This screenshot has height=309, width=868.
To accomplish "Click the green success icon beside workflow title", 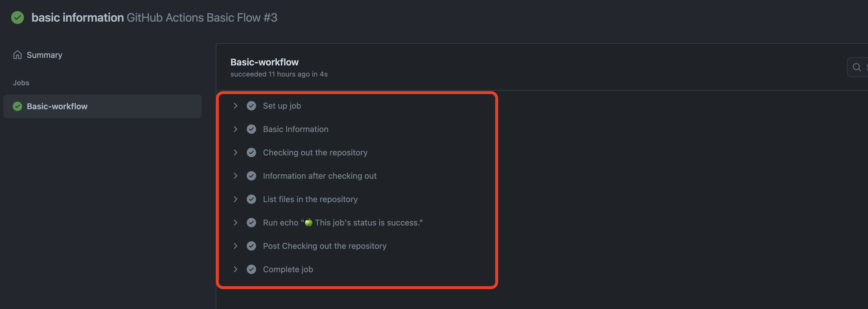I will tap(17, 18).
